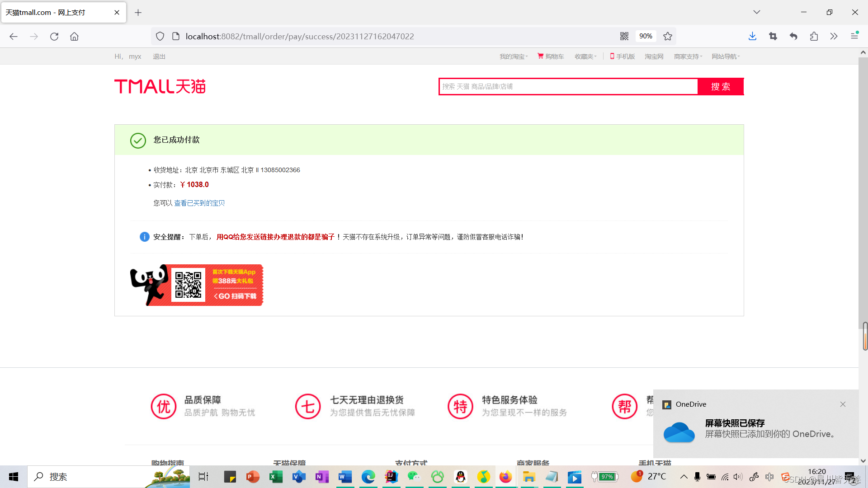
Task: Click the 特 特色服务体验 icon
Action: coord(460,406)
